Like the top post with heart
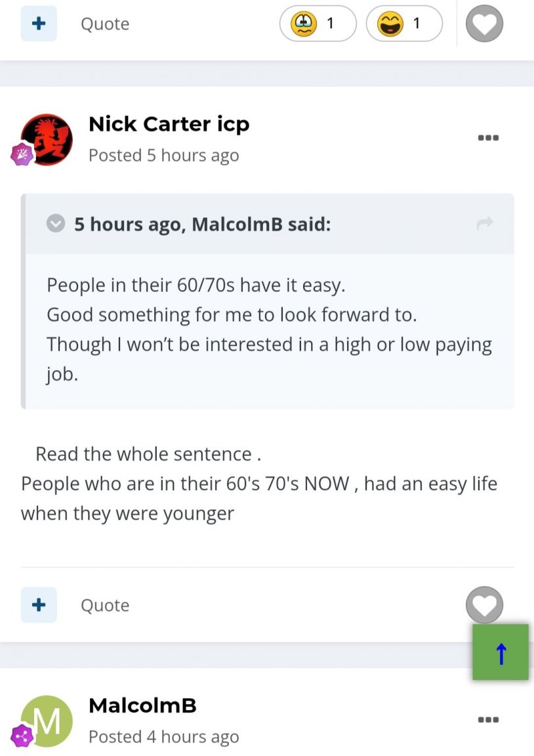 coord(484,24)
